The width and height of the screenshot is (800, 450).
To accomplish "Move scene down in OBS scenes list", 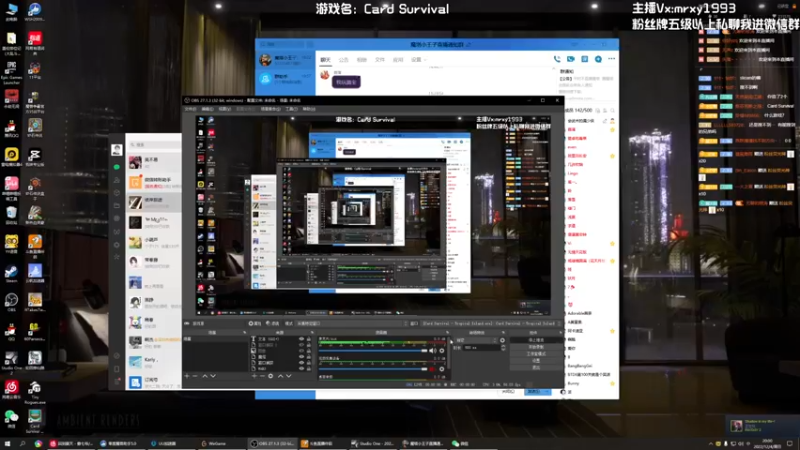I will tap(213, 376).
